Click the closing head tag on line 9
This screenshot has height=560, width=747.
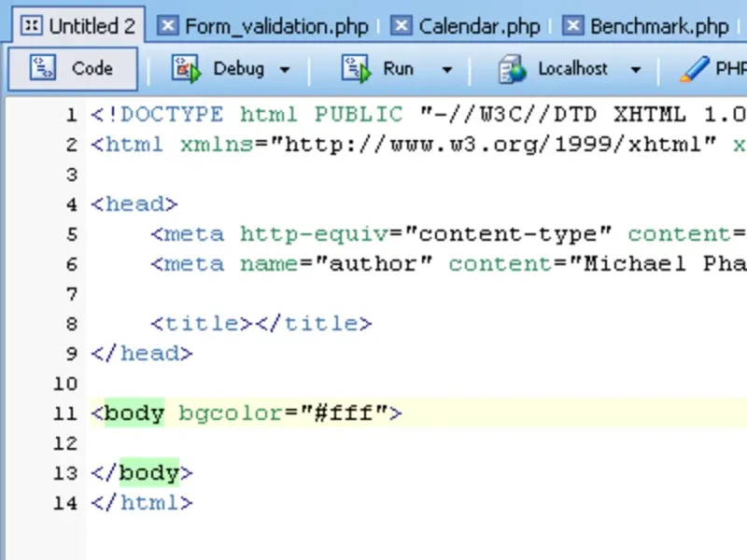tap(142, 354)
